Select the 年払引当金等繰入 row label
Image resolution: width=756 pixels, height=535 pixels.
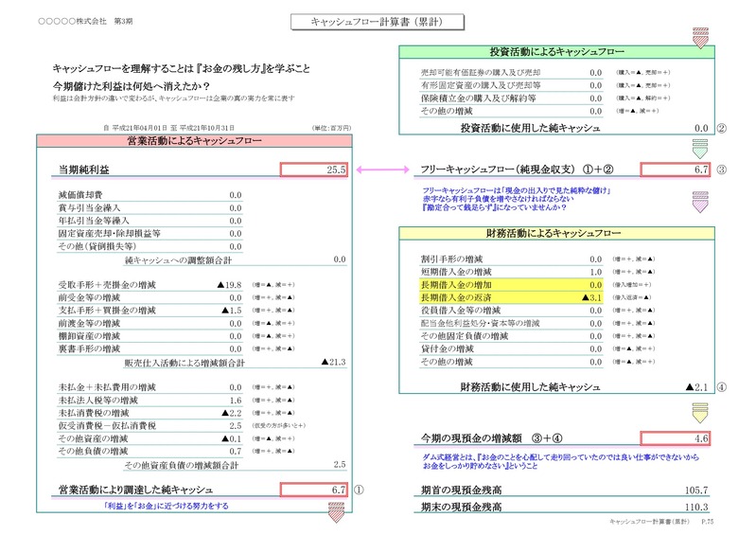coord(94,221)
